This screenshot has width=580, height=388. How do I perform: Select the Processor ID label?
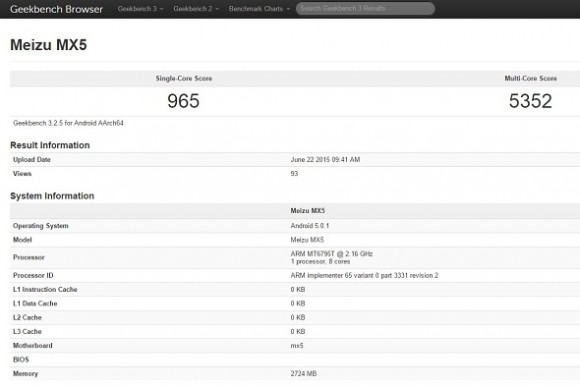coord(33,276)
